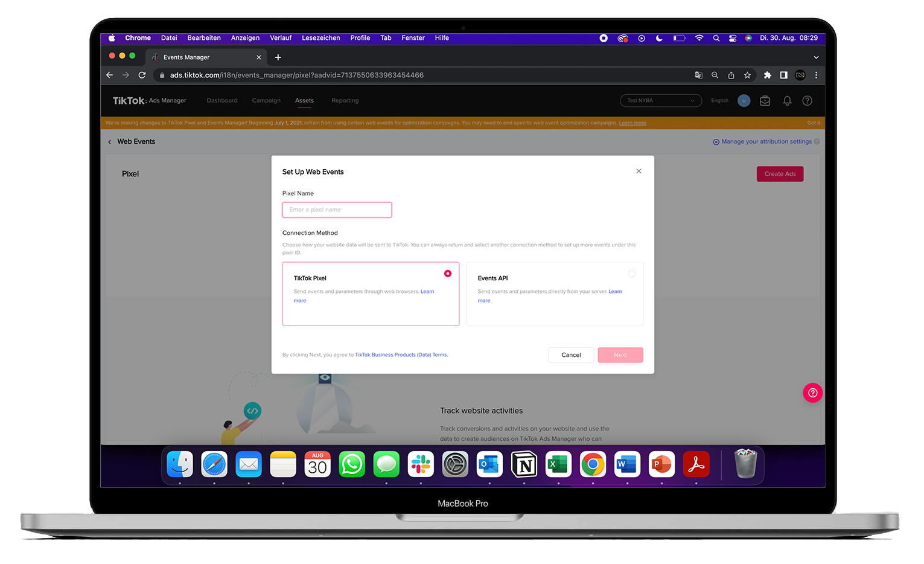Open Learn more link in orange banner
Screen dimensions: 924x564
[x=632, y=123]
